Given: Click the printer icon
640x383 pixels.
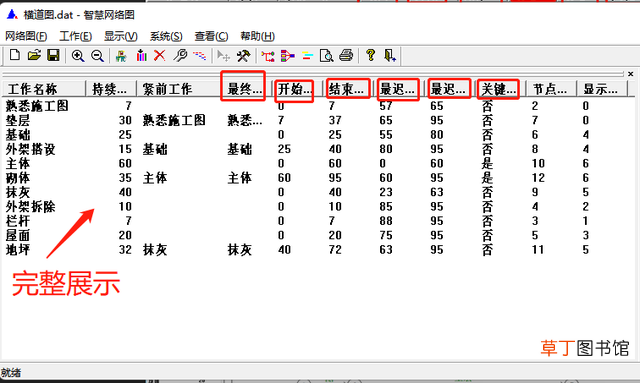Looking at the screenshot, I should point(346,56).
